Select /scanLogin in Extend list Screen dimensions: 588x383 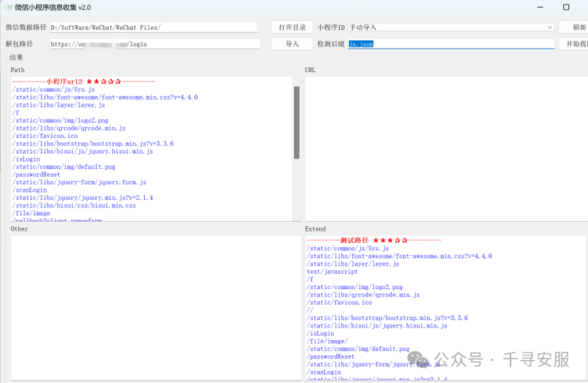click(324, 372)
